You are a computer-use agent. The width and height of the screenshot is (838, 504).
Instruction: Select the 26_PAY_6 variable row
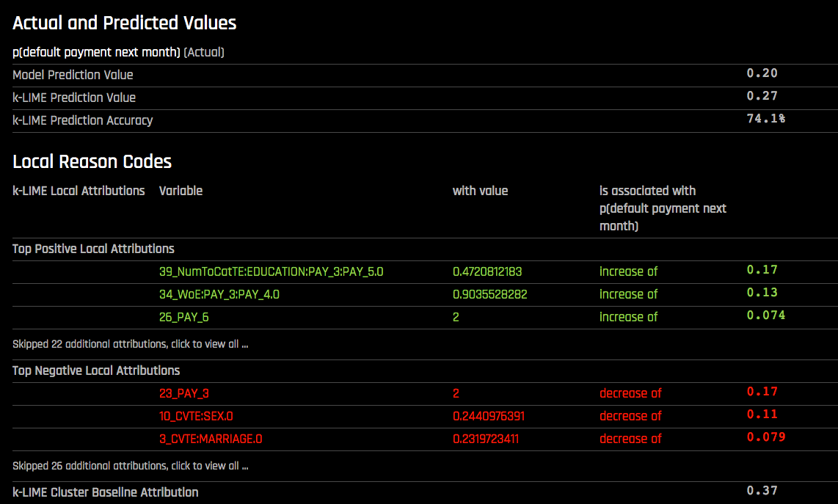point(425,317)
